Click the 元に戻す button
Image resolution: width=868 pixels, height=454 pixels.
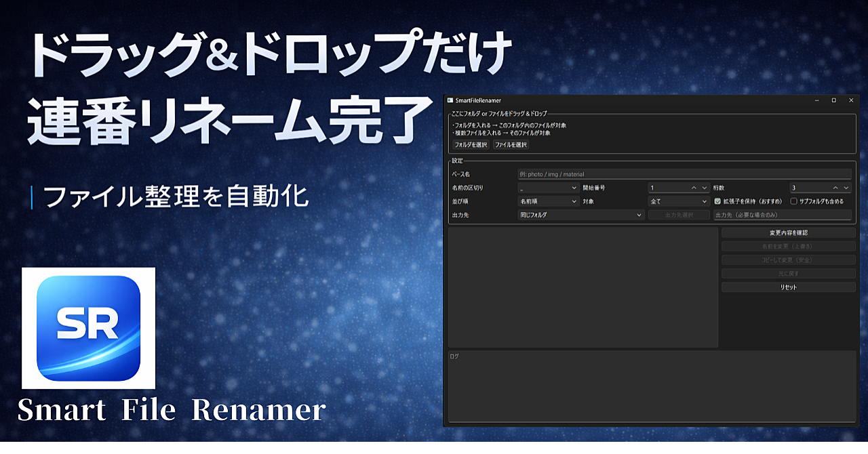(788, 273)
